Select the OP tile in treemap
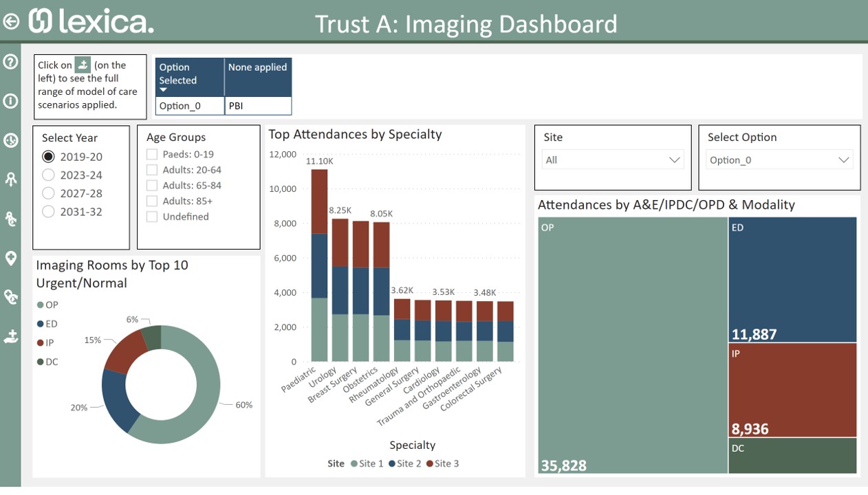The image size is (868, 495). tap(631, 344)
